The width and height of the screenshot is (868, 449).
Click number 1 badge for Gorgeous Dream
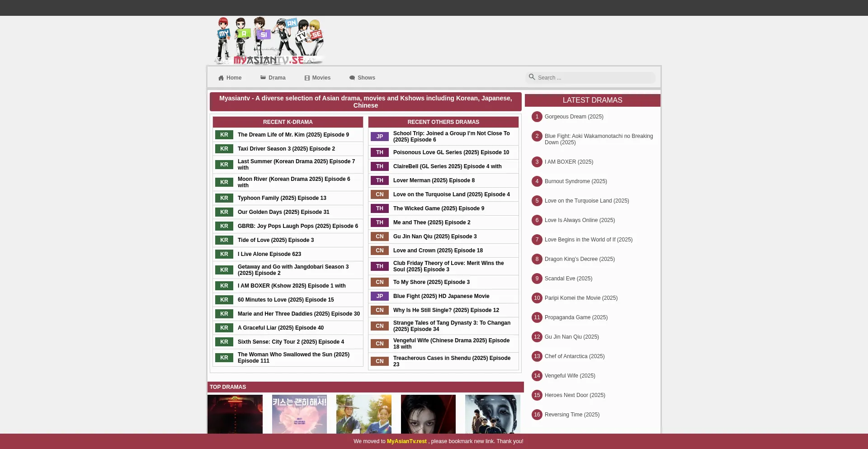537,117
